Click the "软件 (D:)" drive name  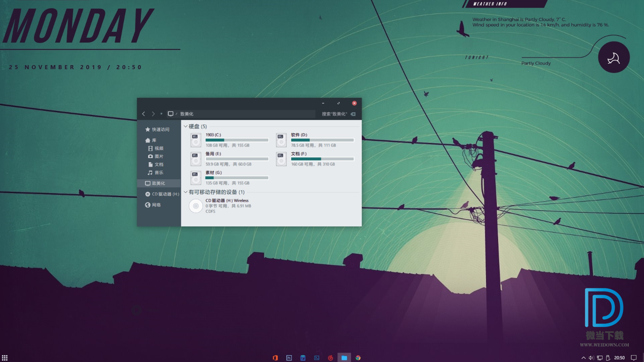pyautogui.click(x=299, y=135)
